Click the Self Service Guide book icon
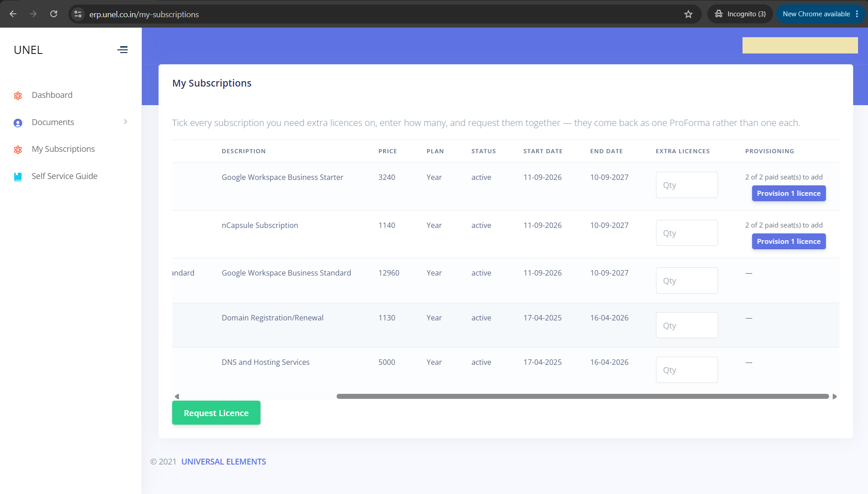Viewport: 868px width, 494px height. (x=18, y=177)
